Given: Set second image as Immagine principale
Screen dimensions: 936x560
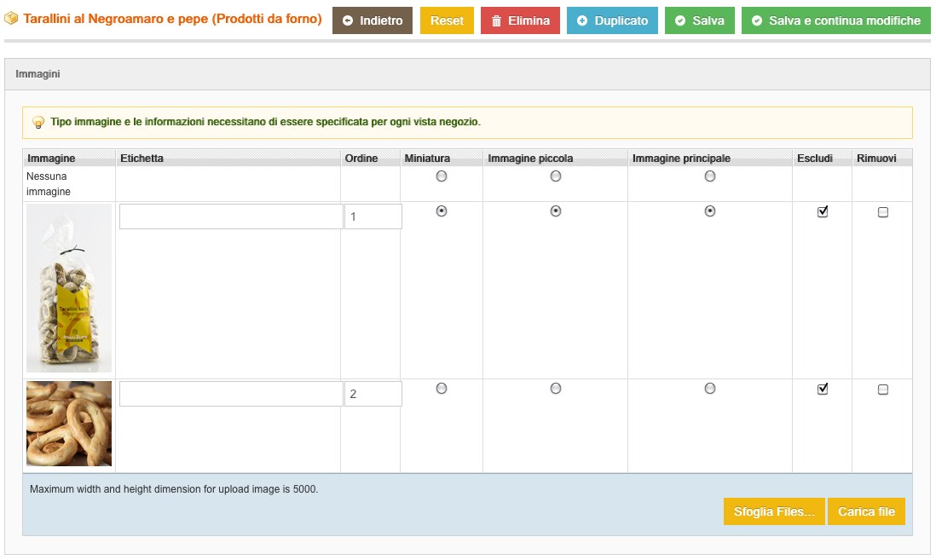Looking at the screenshot, I should point(710,389).
